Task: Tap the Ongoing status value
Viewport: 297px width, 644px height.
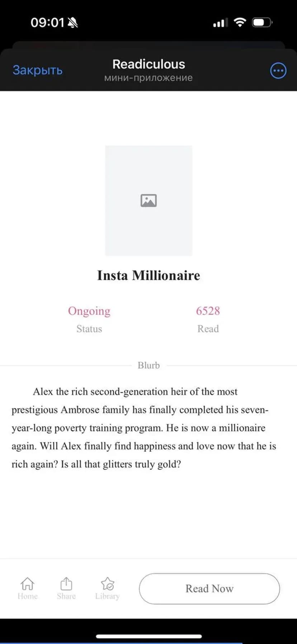Action: click(89, 311)
